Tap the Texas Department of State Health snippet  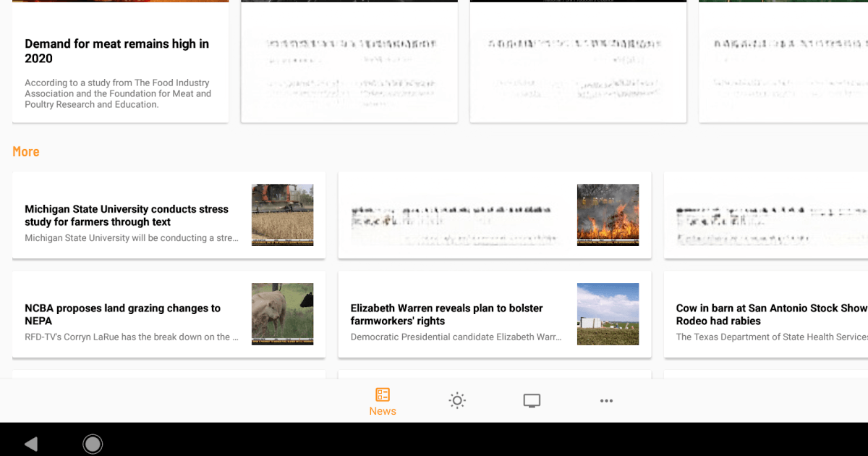pyautogui.click(x=771, y=337)
